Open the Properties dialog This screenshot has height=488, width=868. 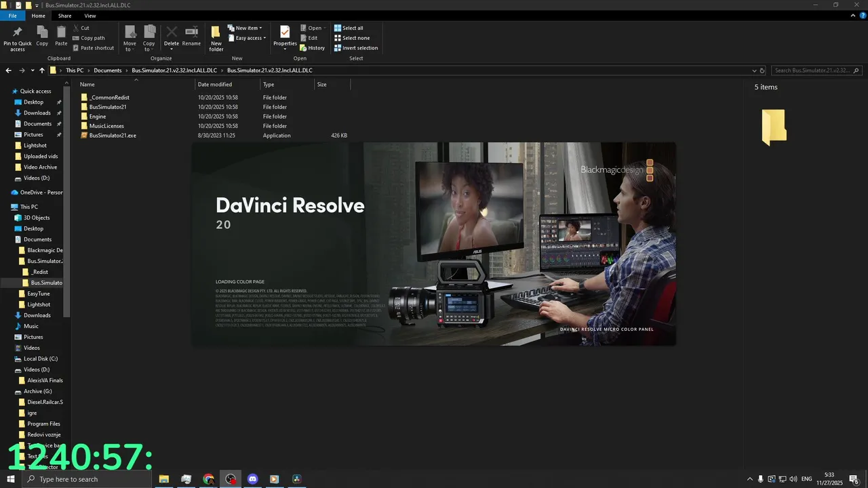[285, 37]
